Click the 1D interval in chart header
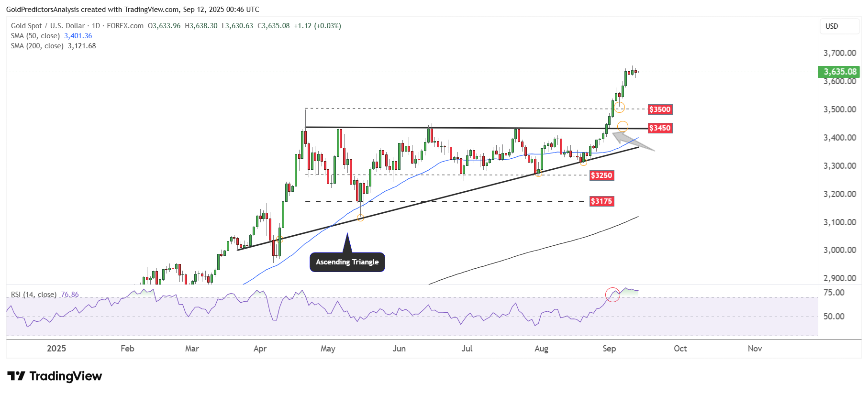 click(96, 26)
